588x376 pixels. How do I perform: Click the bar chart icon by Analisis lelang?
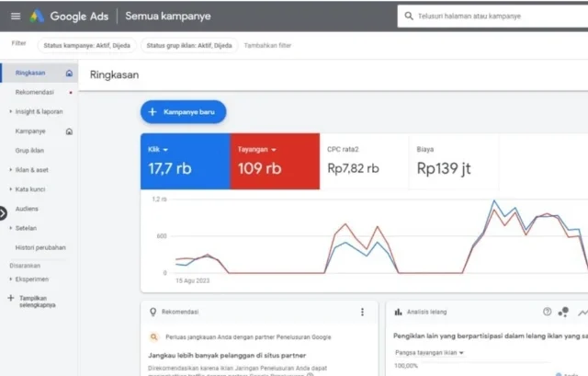pos(398,313)
